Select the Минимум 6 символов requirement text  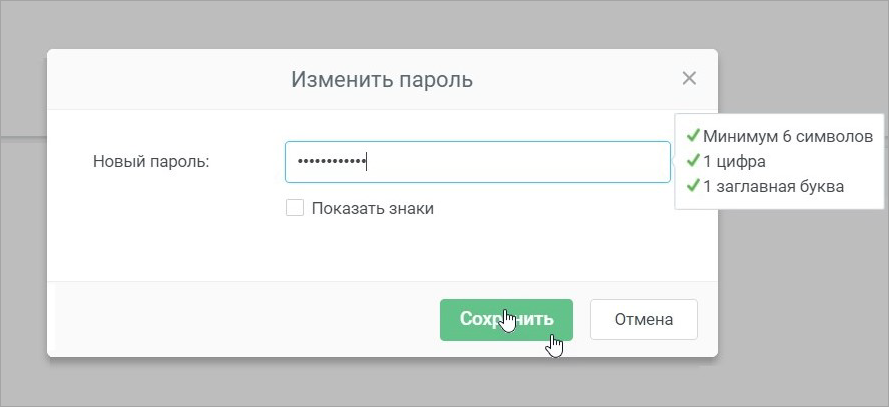pos(788,137)
